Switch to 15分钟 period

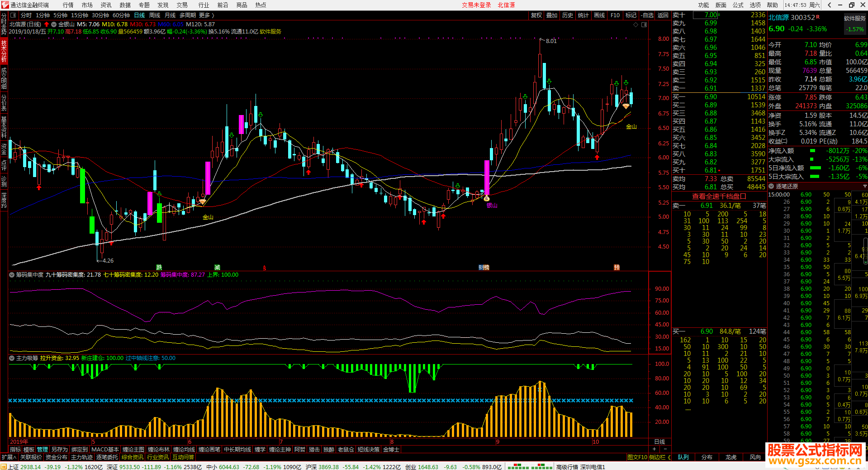click(80, 15)
